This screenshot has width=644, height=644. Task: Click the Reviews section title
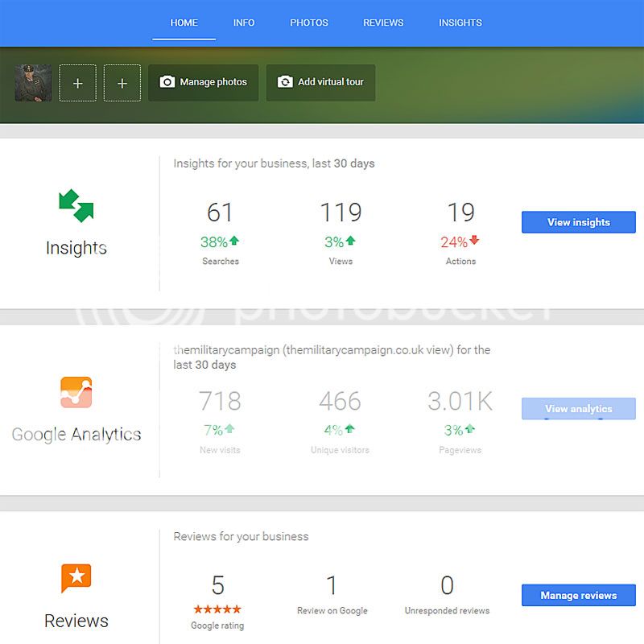[x=76, y=621]
